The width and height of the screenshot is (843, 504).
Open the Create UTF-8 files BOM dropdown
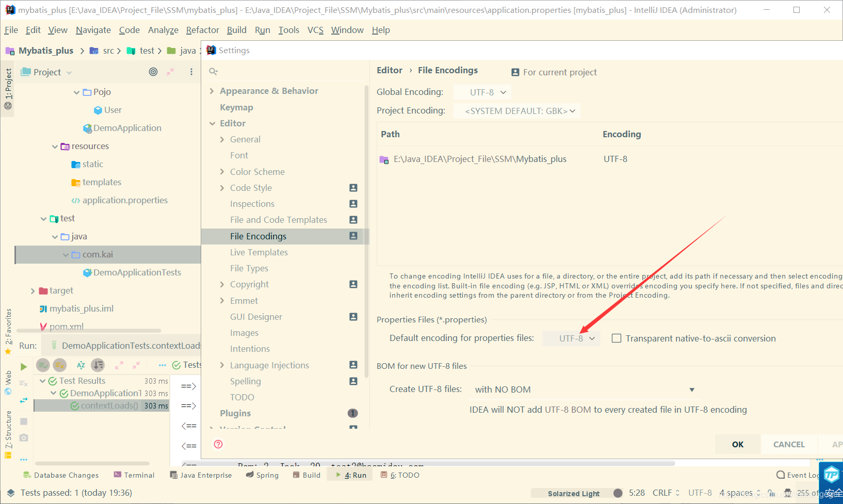(585, 389)
